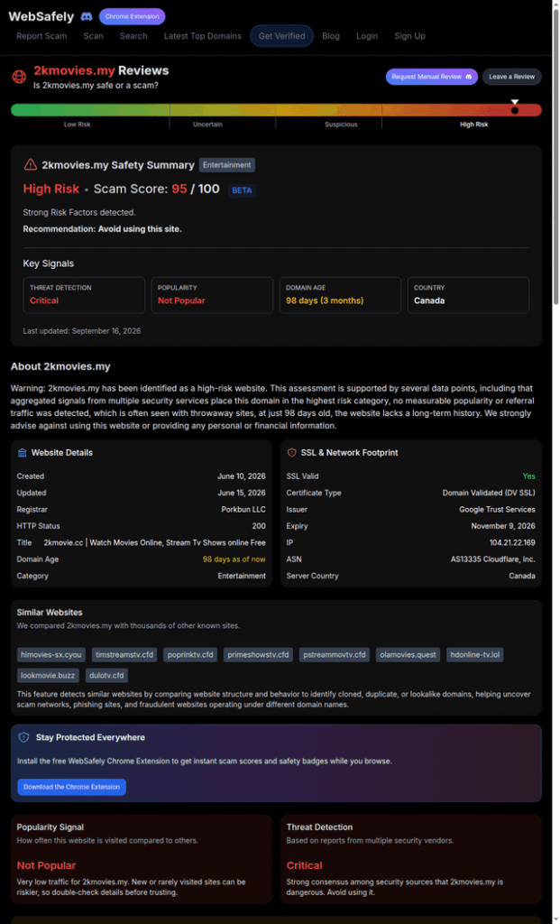Open the Report Scam menu item
Screen dimensions: 560x924
[41, 36]
